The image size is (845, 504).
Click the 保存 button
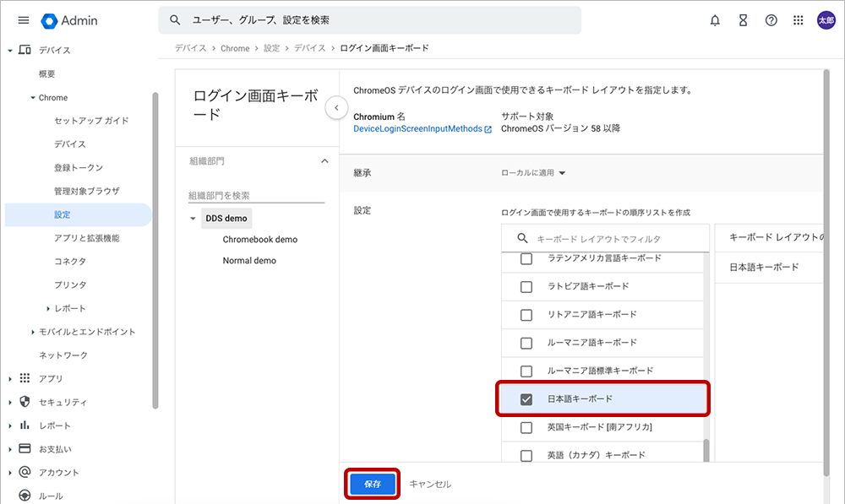pyautogui.click(x=373, y=484)
